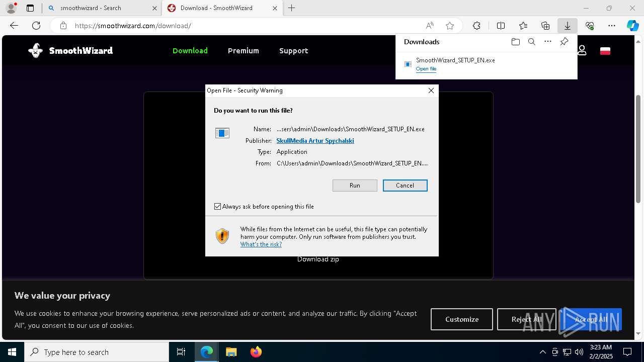
Task: Refresh the page with reload icon
Action: coord(36,26)
